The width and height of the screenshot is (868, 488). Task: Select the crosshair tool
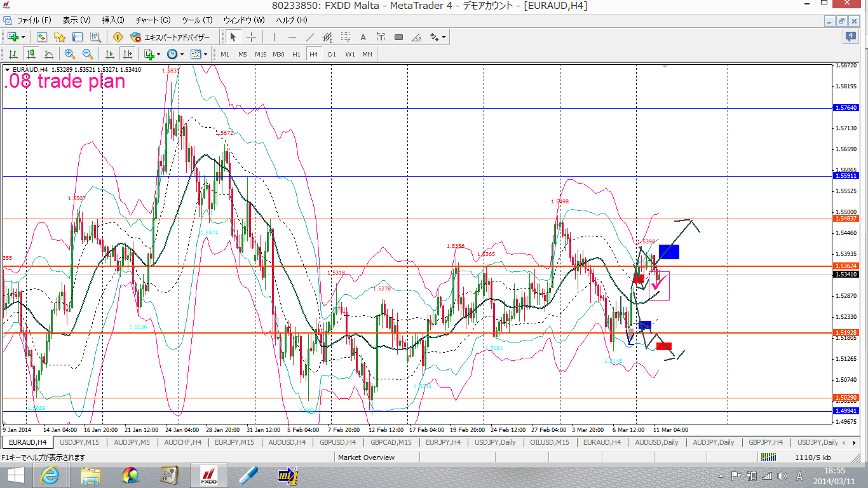click(x=251, y=37)
